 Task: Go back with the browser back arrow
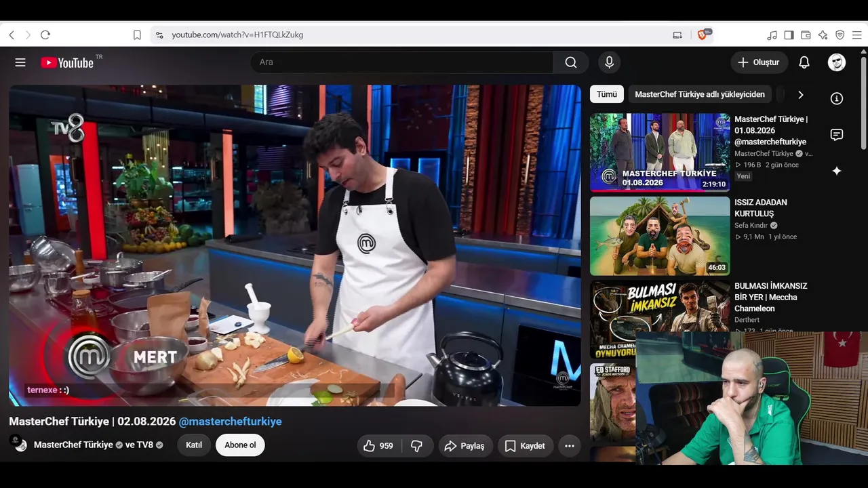coord(12,35)
